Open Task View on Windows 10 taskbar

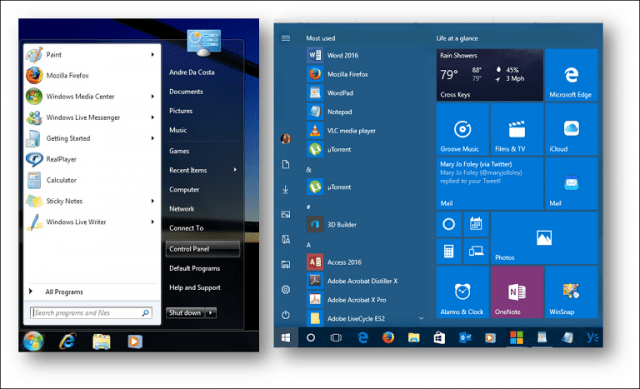336,338
